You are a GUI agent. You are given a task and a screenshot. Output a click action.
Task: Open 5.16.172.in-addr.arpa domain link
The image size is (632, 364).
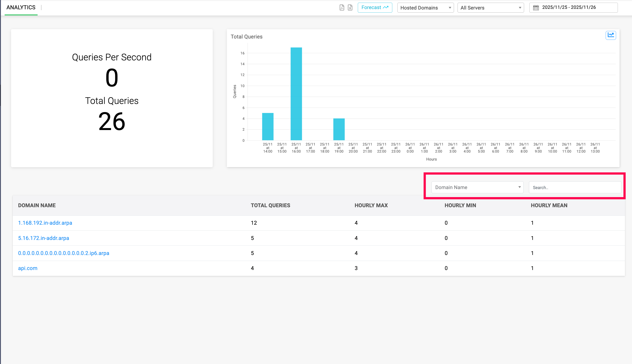click(x=44, y=238)
